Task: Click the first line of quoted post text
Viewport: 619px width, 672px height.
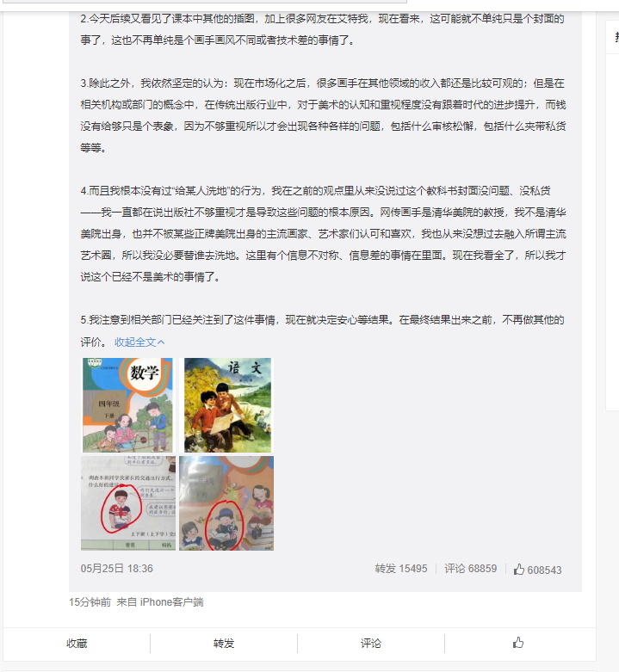Action: pos(322,19)
